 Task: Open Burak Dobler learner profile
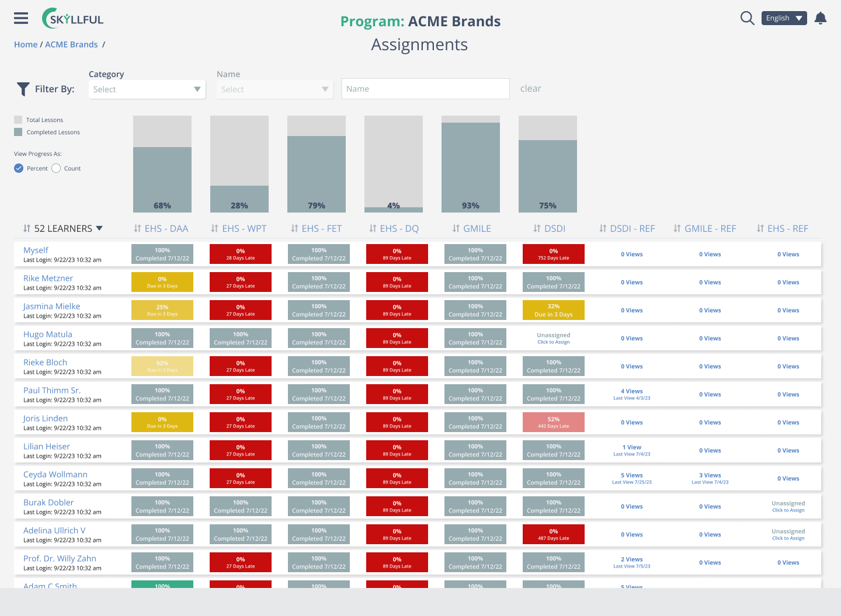48,502
